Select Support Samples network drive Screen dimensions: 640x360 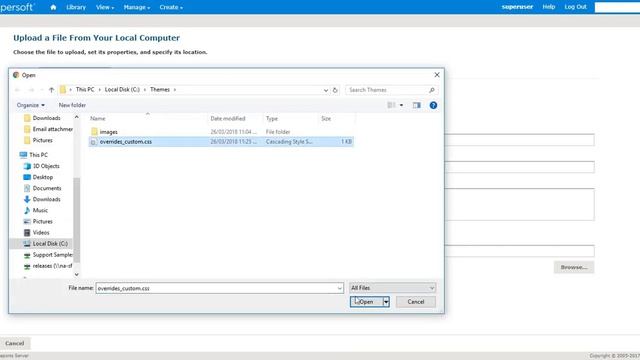(48, 255)
